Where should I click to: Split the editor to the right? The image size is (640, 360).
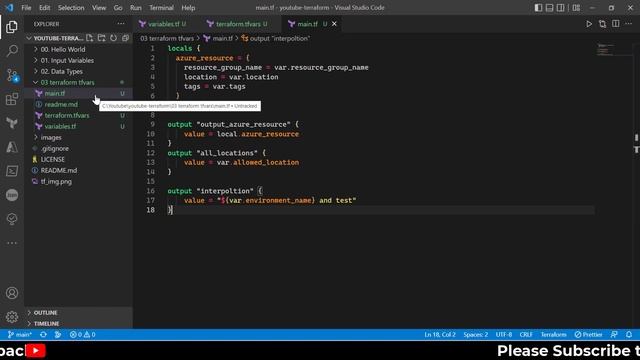point(616,24)
